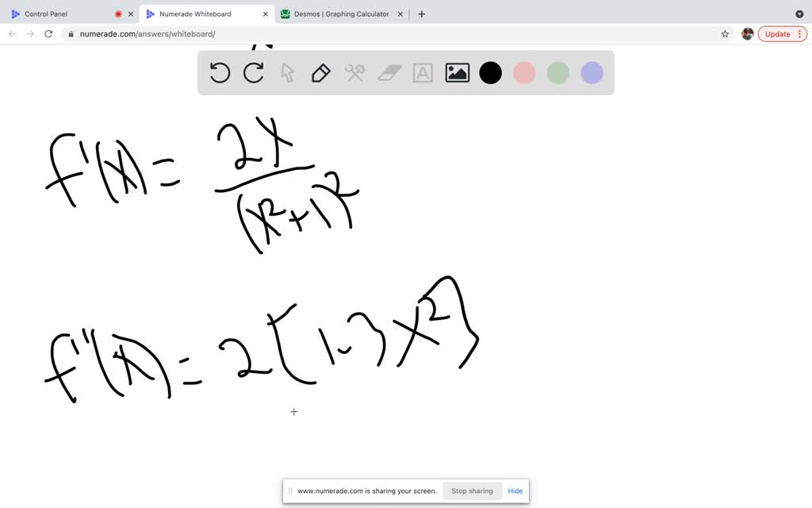This screenshot has height=508, width=812.
Task: Redo the last undone stroke
Action: (253, 72)
